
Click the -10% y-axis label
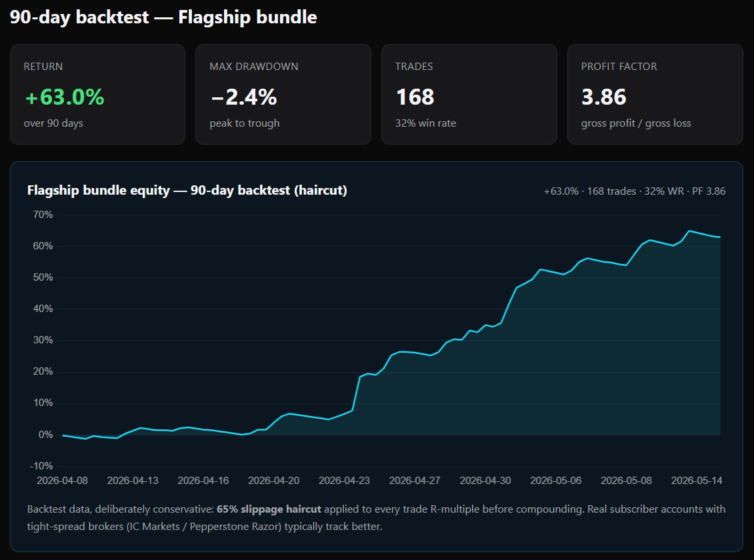click(x=41, y=466)
